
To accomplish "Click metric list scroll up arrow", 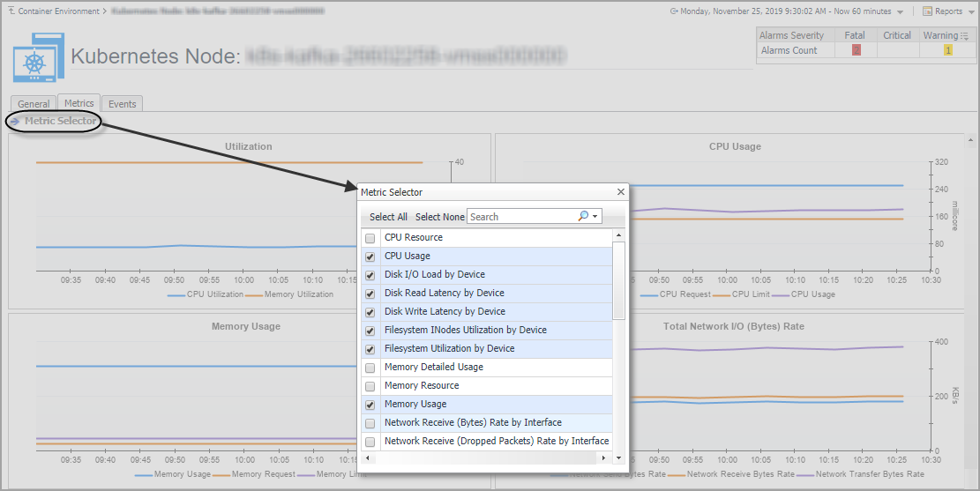I will pos(618,234).
